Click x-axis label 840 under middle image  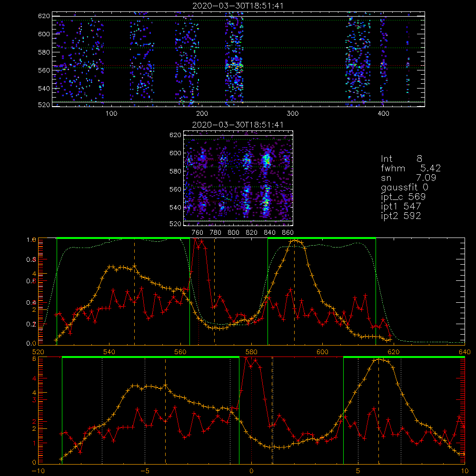(x=269, y=233)
